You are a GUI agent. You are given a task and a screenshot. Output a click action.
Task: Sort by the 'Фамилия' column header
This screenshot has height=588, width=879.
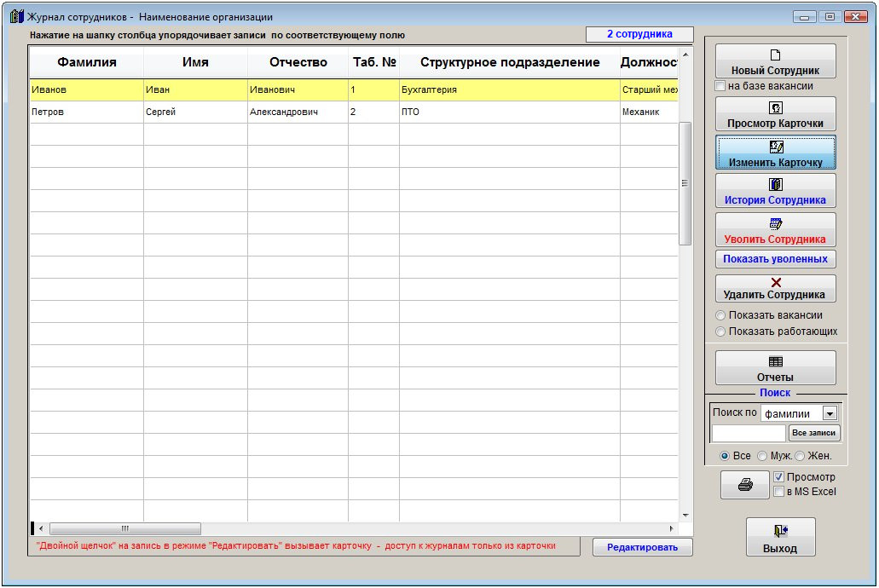coord(87,62)
